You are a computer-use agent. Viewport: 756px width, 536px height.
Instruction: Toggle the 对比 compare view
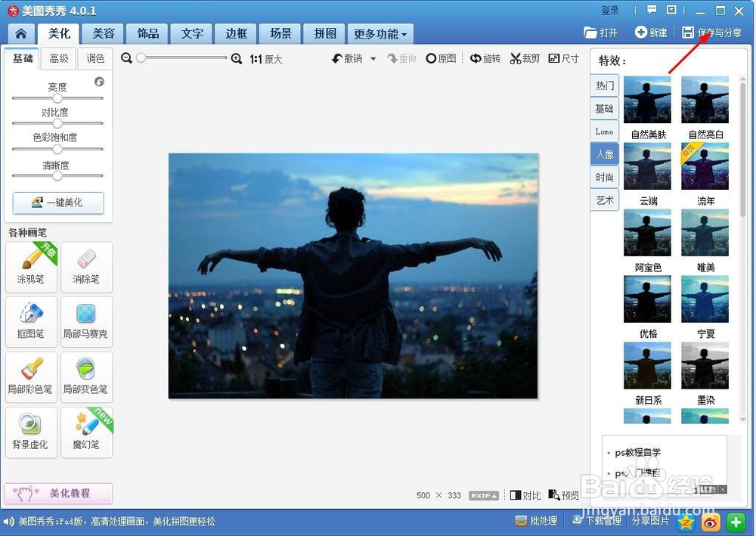click(x=525, y=495)
